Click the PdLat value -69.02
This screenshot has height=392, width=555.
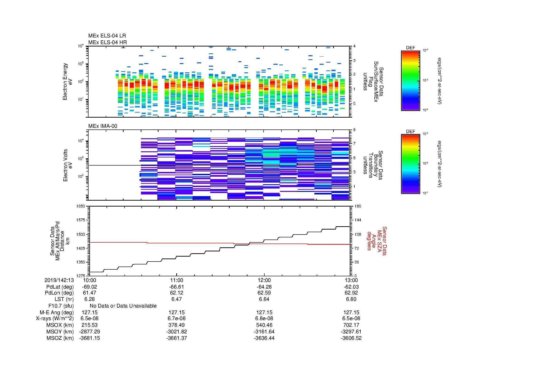click(89, 287)
